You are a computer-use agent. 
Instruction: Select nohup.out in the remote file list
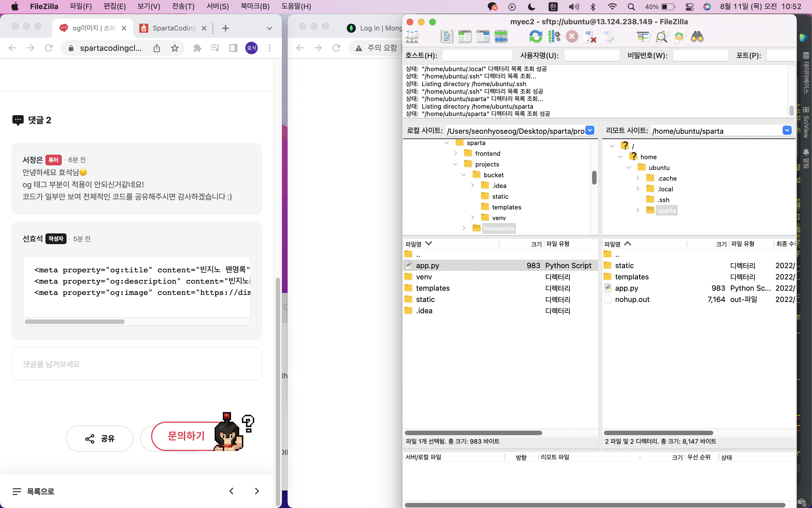699,299
